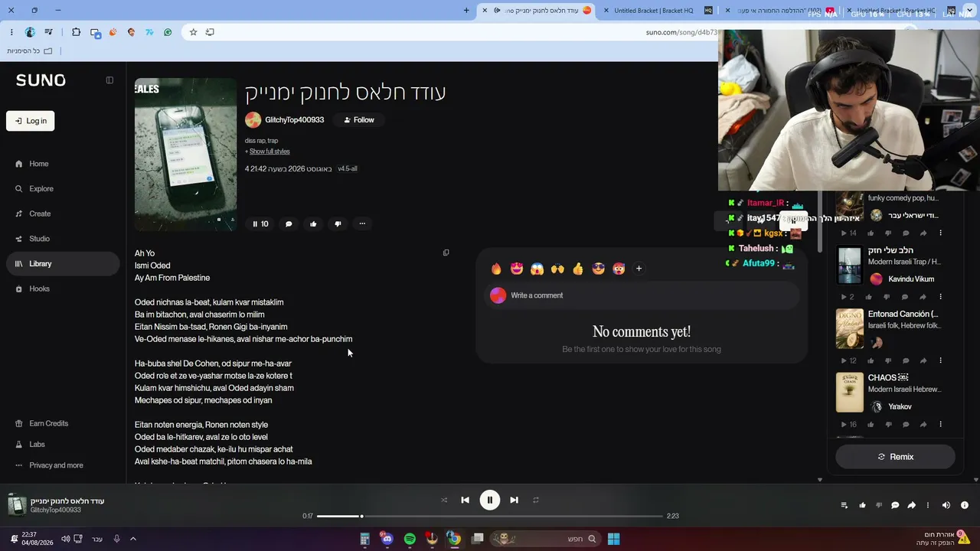Click the Log in button
Image resolution: width=980 pixels, height=551 pixels.
pos(31,121)
